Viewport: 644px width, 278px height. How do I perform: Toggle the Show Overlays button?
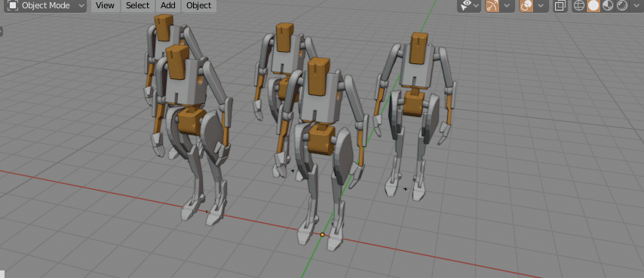[x=526, y=6]
